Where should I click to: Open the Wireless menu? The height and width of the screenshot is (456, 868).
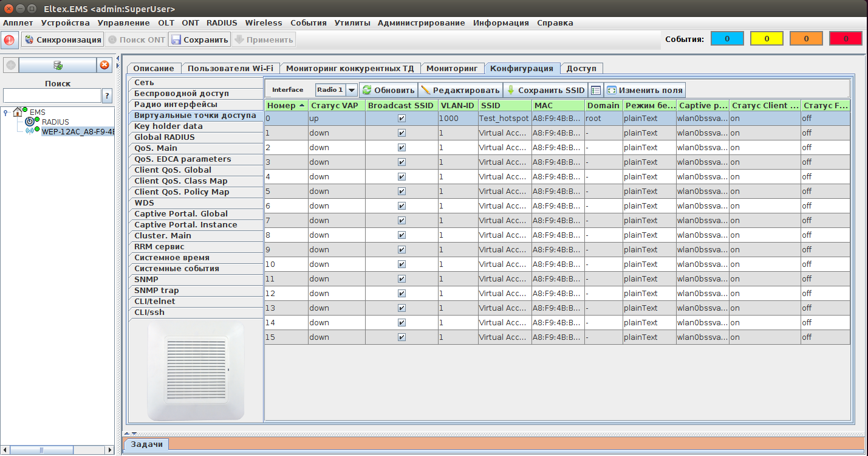(x=264, y=22)
